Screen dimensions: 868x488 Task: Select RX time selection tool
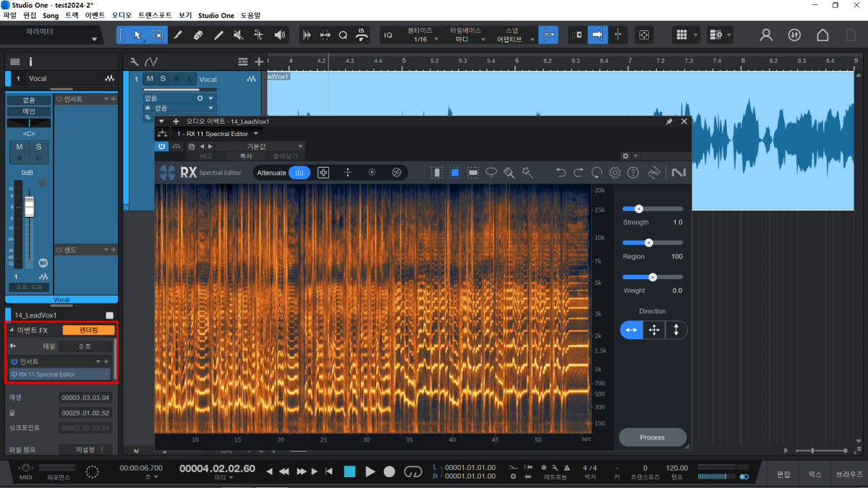click(x=436, y=173)
